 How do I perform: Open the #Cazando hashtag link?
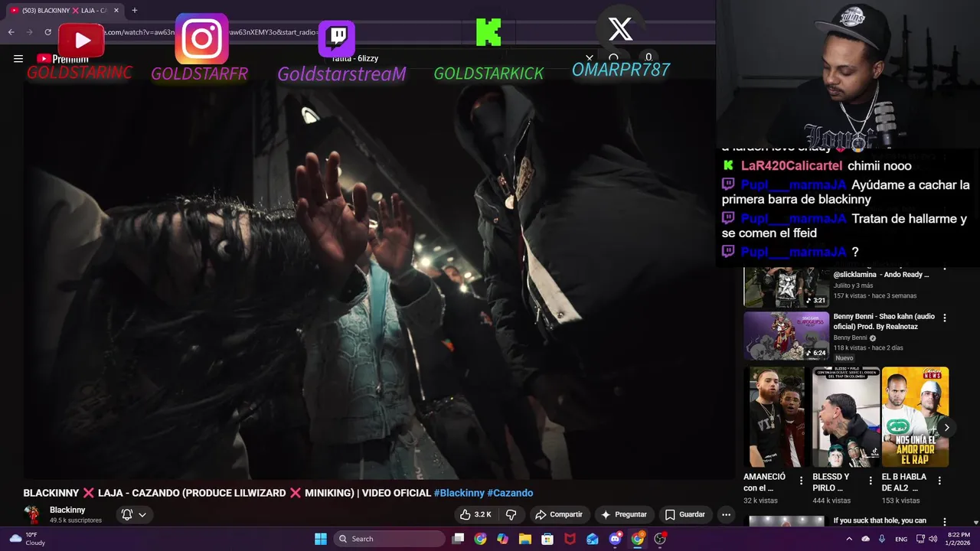click(x=510, y=493)
